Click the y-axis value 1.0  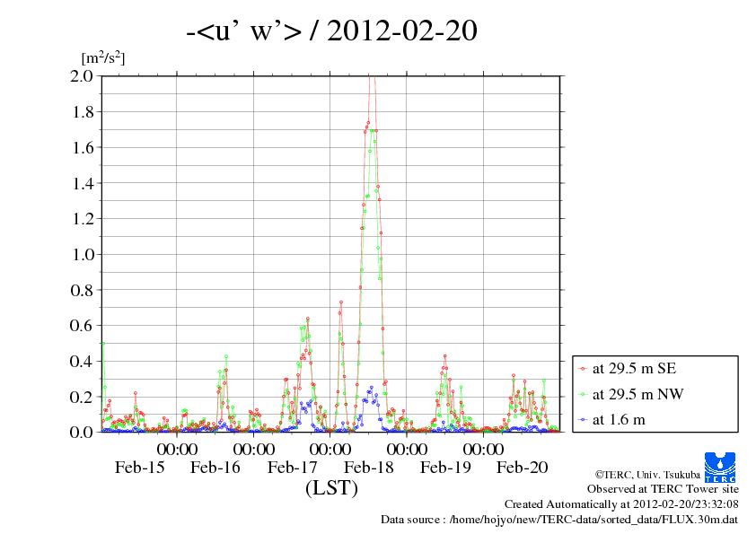(82, 255)
